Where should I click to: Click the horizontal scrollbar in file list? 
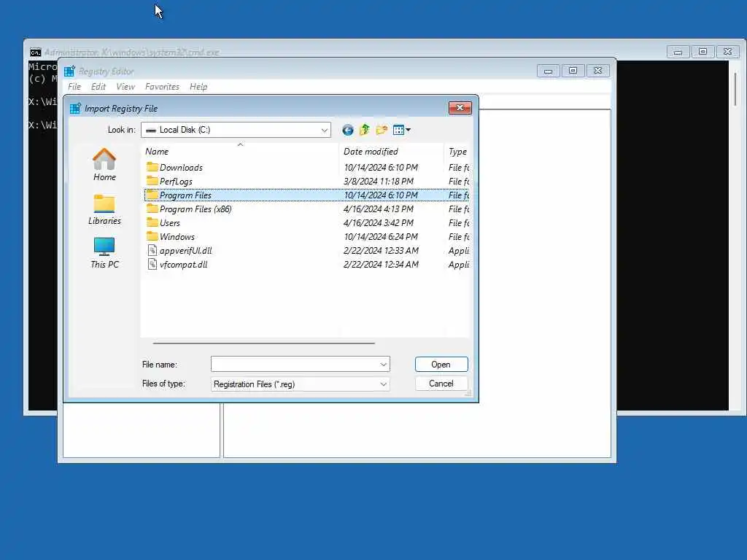pyautogui.click(x=263, y=343)
